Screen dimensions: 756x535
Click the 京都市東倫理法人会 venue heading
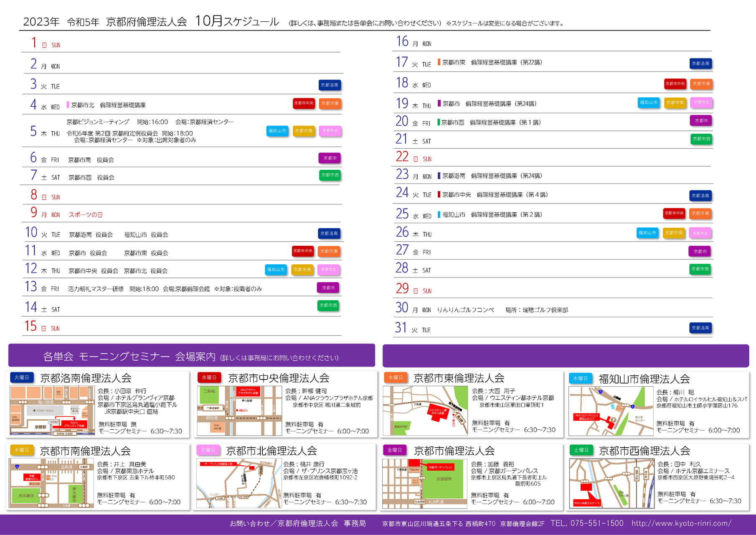click(459, 378)
